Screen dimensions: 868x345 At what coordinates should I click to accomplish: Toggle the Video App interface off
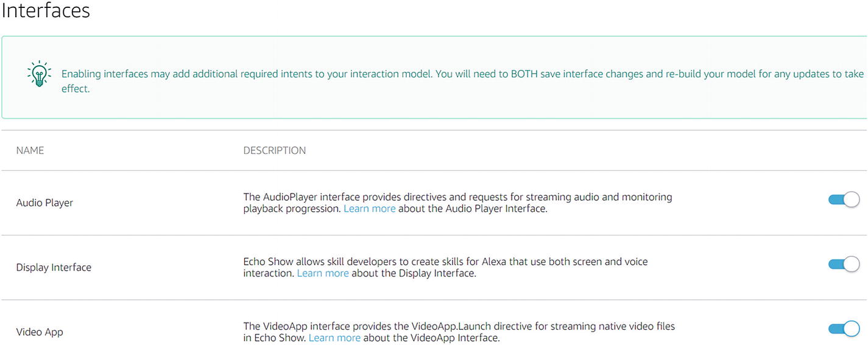point(844,329)
